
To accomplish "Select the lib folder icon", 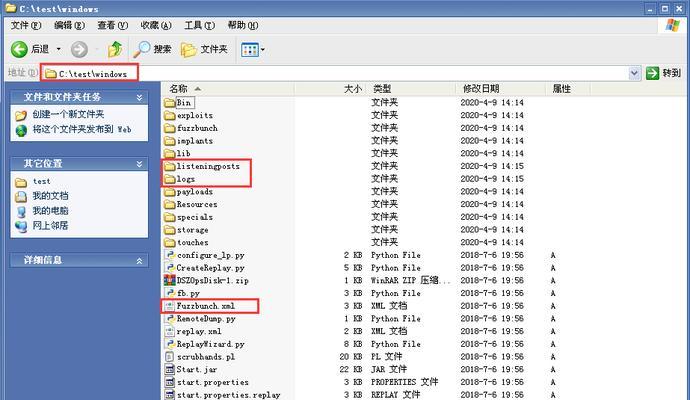I will click(169, 154).
